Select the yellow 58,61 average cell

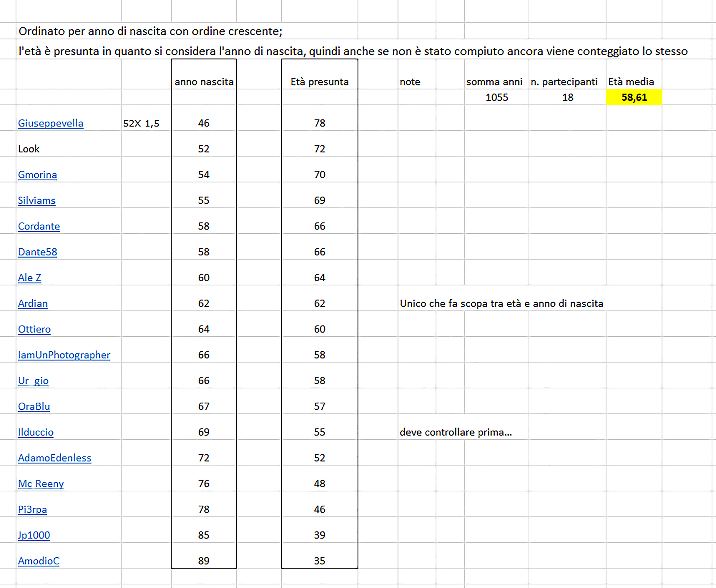[x=634, y=97]
